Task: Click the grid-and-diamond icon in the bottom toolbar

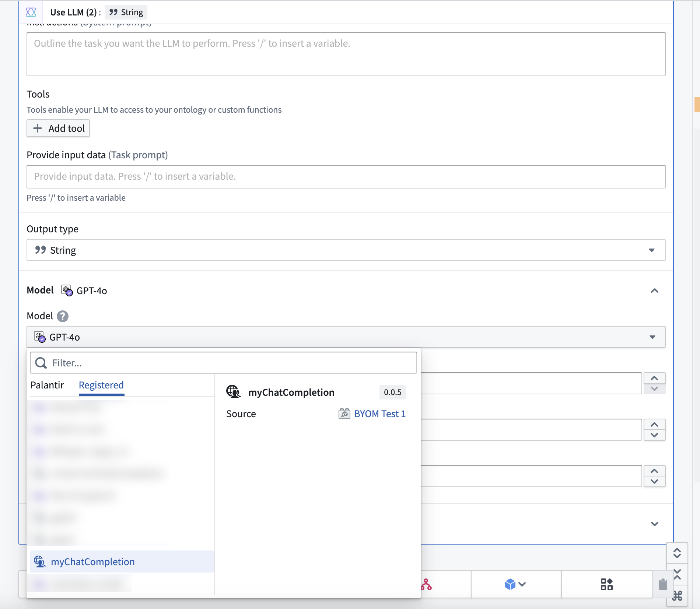Action: pos(606,584)
